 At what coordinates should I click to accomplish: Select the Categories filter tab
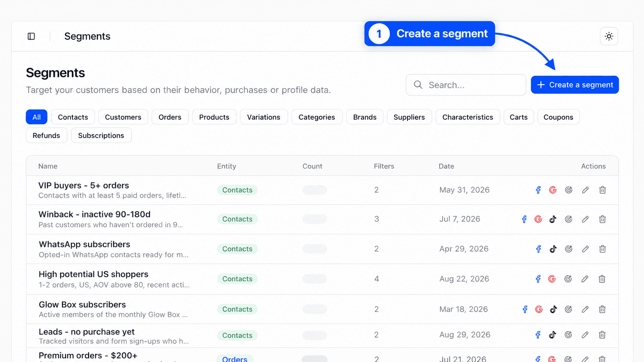[x=317, y=117]
